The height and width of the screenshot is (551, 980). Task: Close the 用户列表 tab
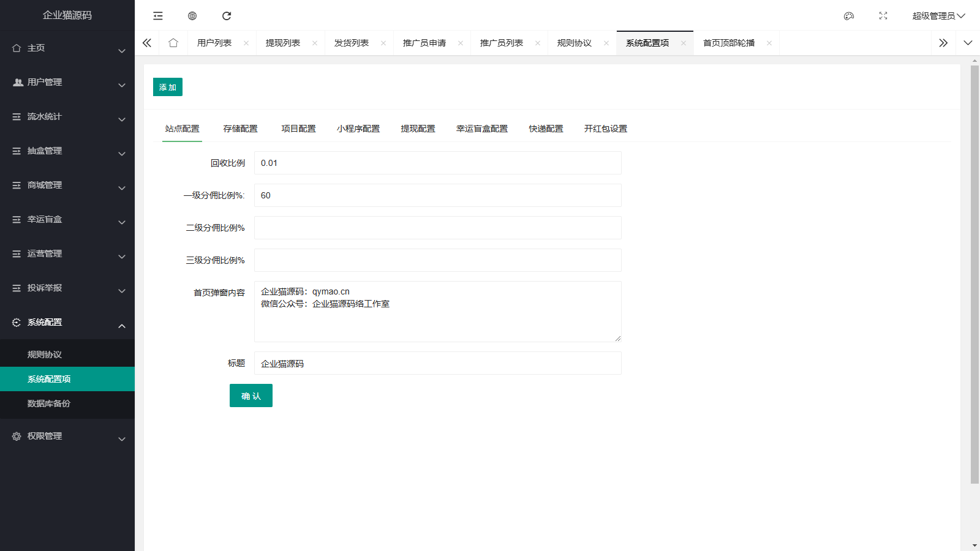tap(246, 43)
